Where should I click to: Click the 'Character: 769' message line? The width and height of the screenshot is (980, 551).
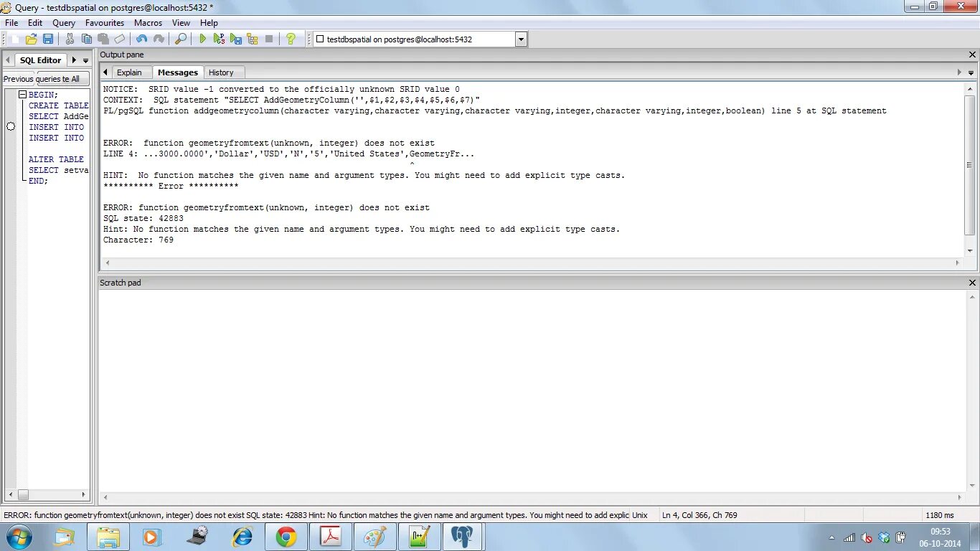coord(138,240)
